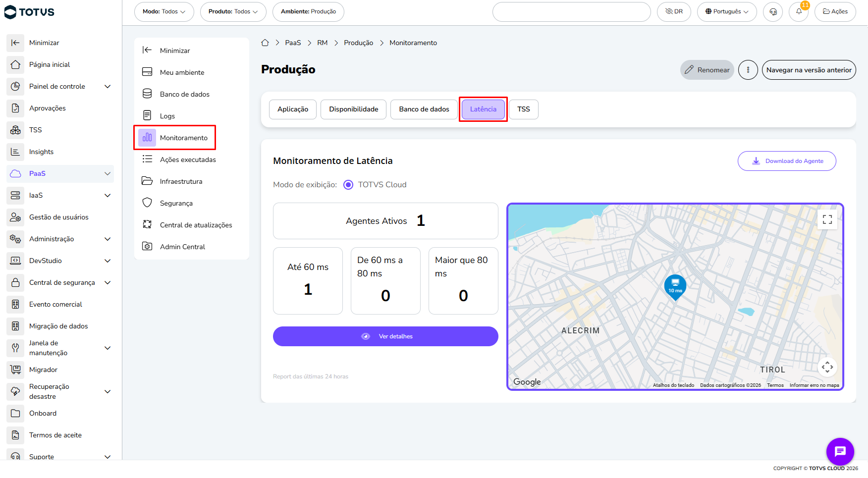Viewport: 868px width, 478px height.
Task: Click the Meu ambiente icon
Action: 147,72
